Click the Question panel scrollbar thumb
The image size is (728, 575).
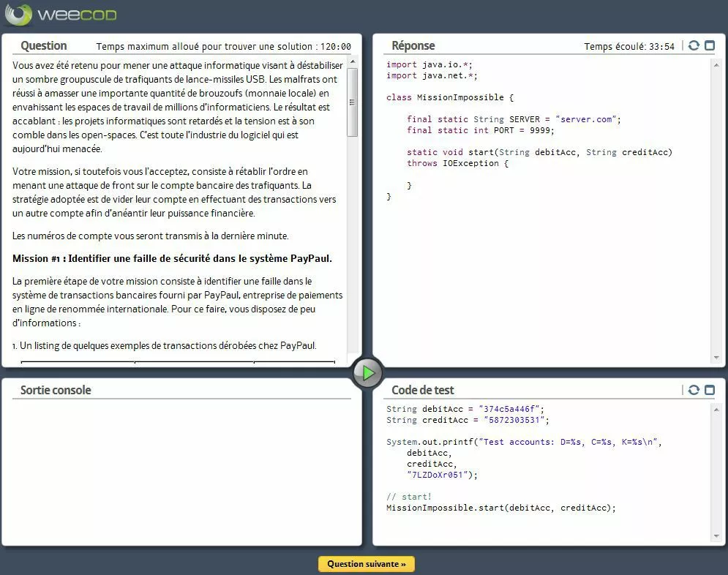(x=353, y=102)
